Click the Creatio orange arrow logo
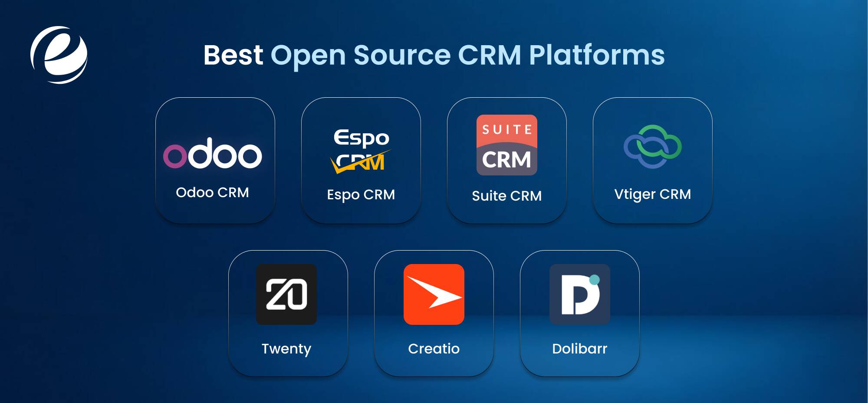Viewport: 868px width, 403px height. point(434,294)
